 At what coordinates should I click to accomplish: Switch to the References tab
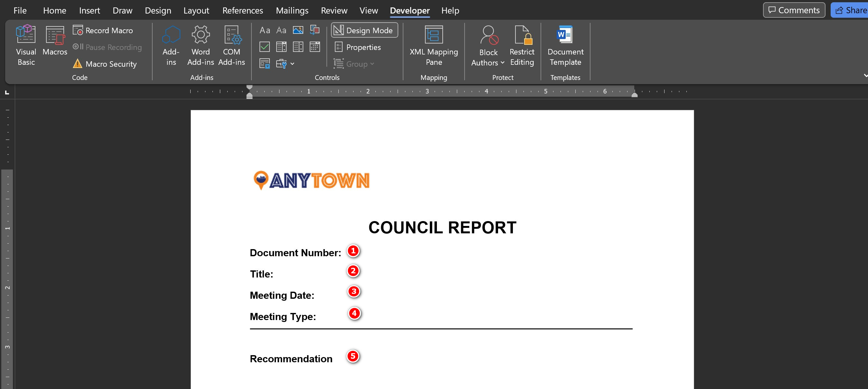[x=242, y=10]
